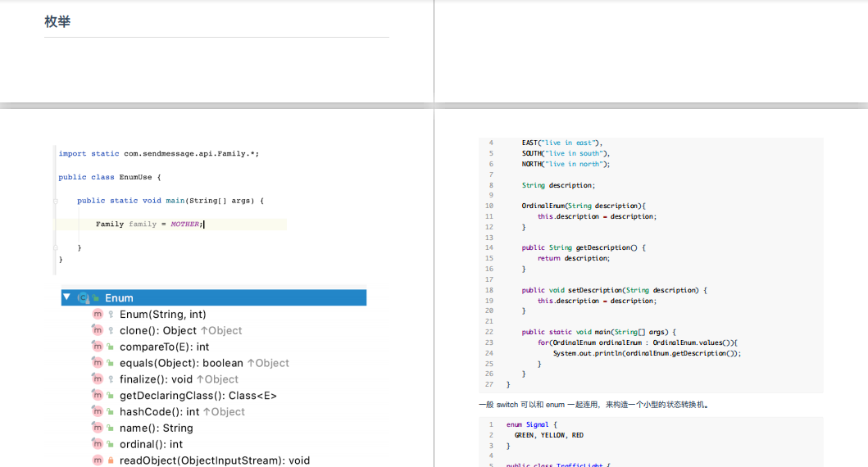Click method icon of Enum(String, int) row
868x467 pixels.
point(98,315)
